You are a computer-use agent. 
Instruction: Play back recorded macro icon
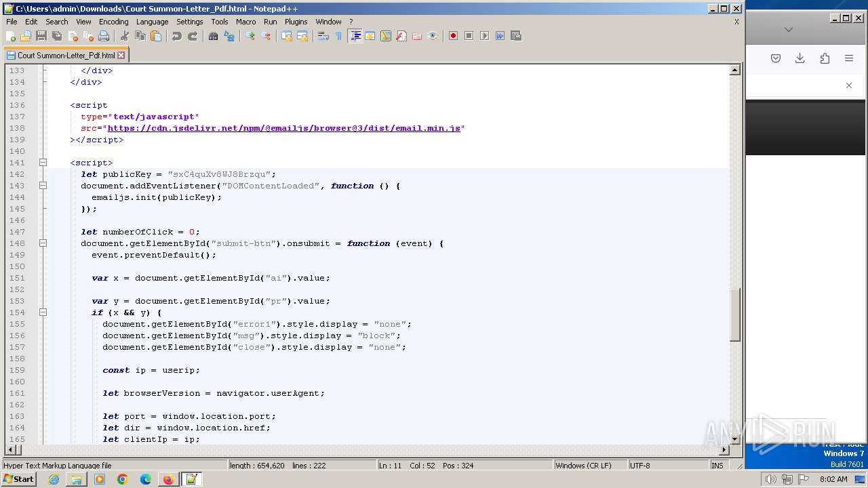pyautogui.click(x=484, y=36)
